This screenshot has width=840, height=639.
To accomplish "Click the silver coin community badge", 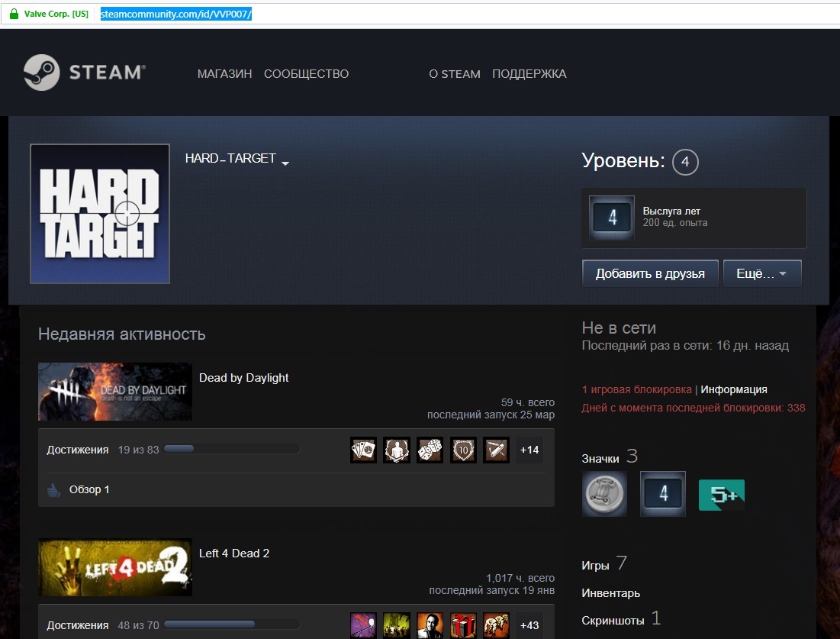I will 604,494.
